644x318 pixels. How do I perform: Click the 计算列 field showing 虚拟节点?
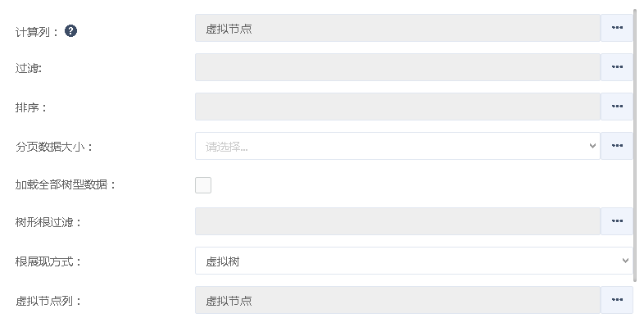click(397, 28)
